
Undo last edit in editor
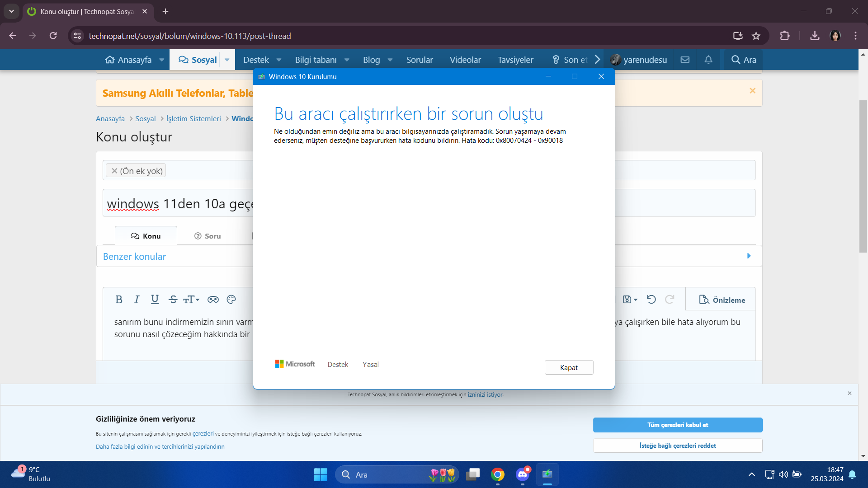(651, 300)
